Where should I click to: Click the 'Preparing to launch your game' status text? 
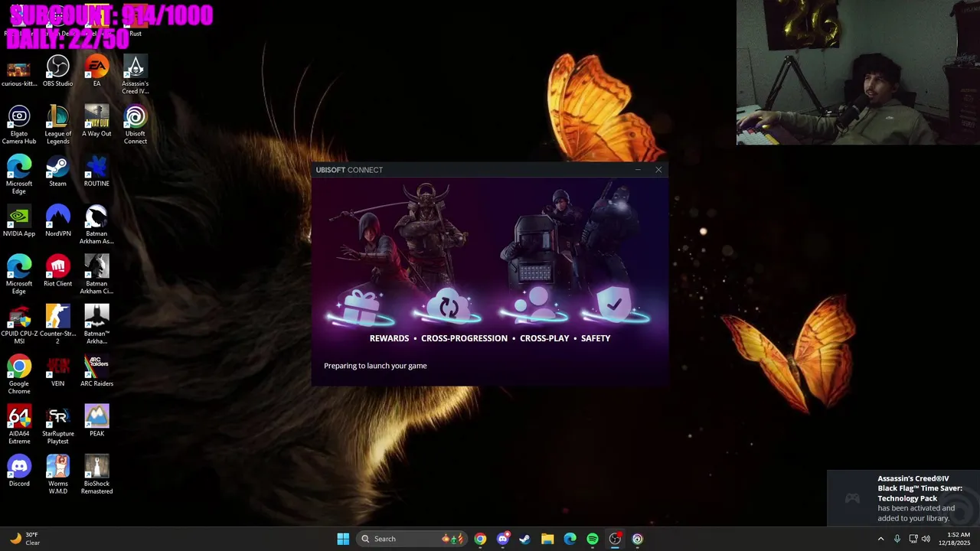375,366
